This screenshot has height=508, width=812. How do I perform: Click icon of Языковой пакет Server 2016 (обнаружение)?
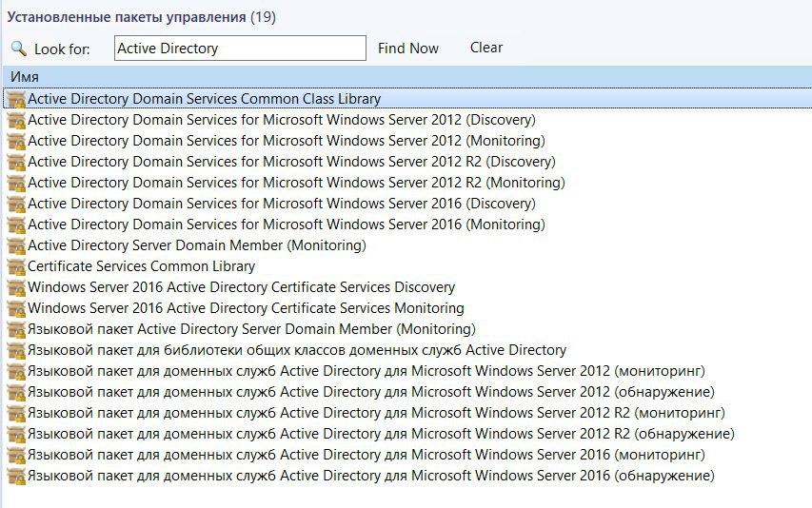tap(16, 476)
